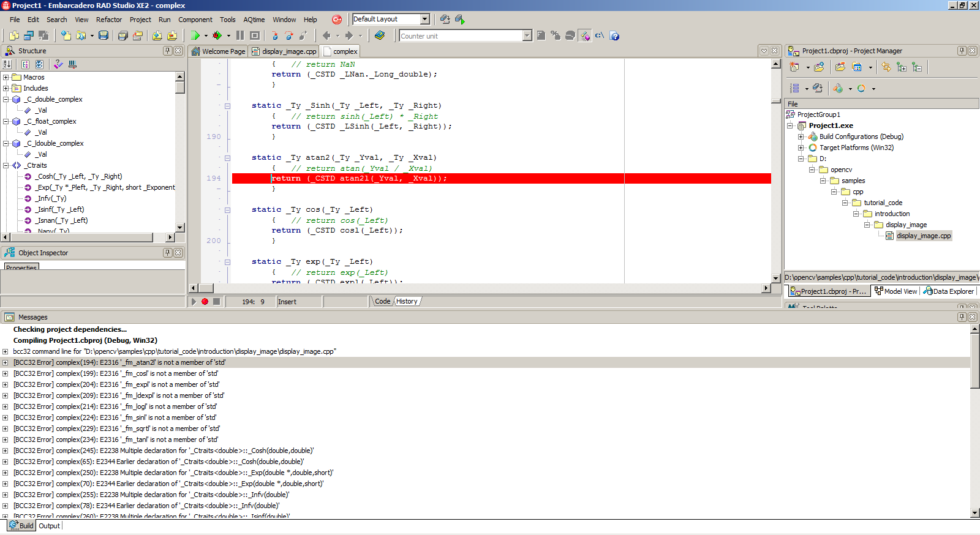Click the Open File toolbar icon
Viewport: 980px width, 535px height.
click(81, 36)
